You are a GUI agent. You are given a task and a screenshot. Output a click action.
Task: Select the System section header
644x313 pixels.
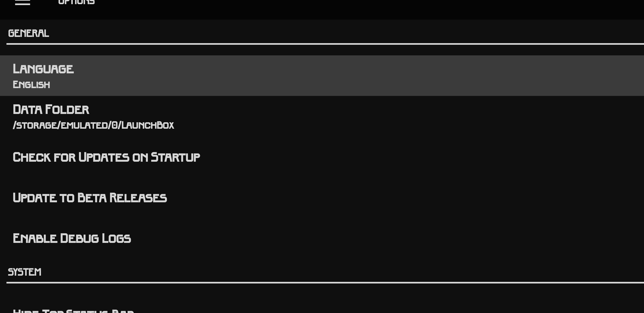pos(24,272)
